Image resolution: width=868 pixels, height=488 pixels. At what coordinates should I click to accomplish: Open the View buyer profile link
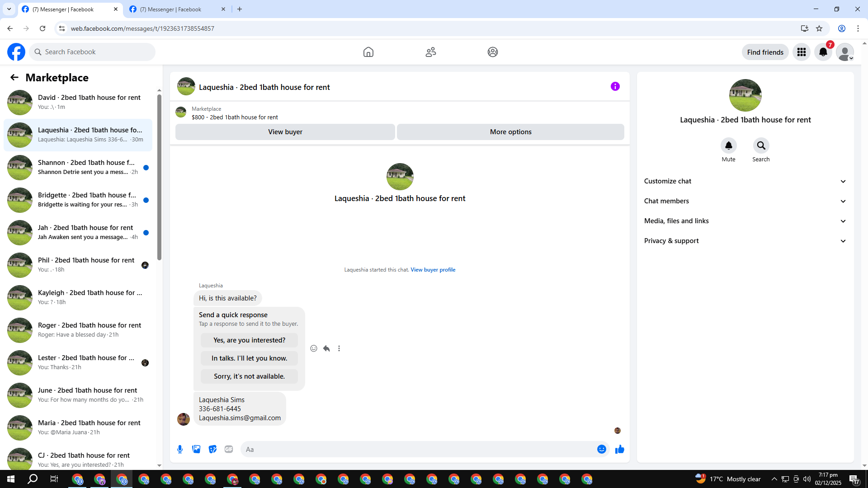click(433, 270)
